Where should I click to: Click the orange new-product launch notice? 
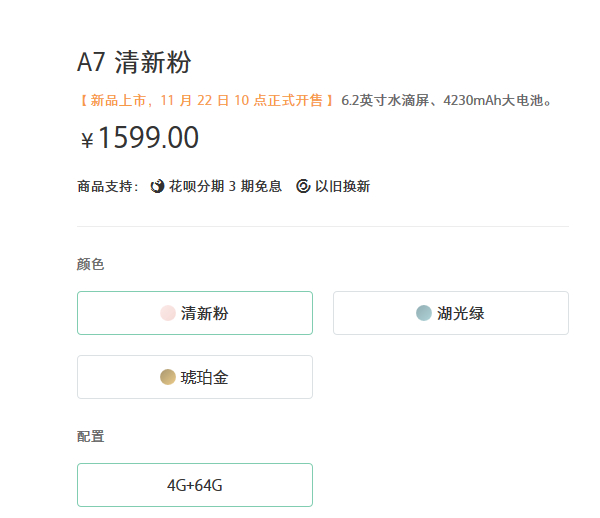click(207, 101)
